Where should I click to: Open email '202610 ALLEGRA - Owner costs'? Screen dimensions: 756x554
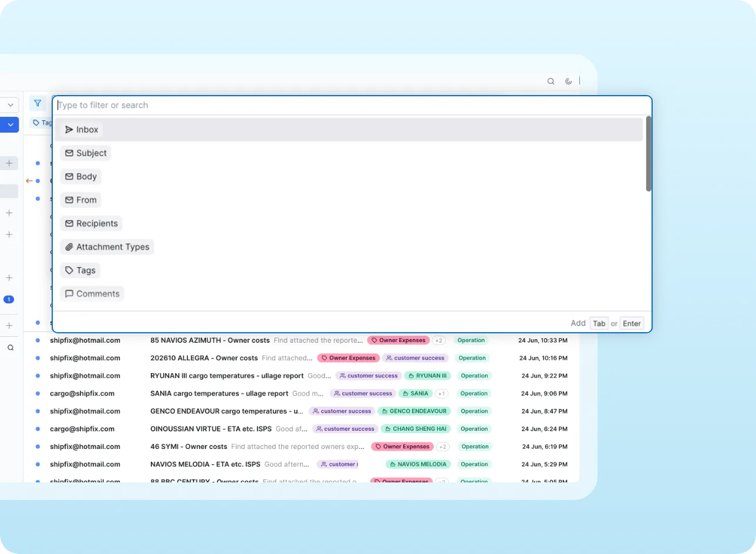(204, 358)
